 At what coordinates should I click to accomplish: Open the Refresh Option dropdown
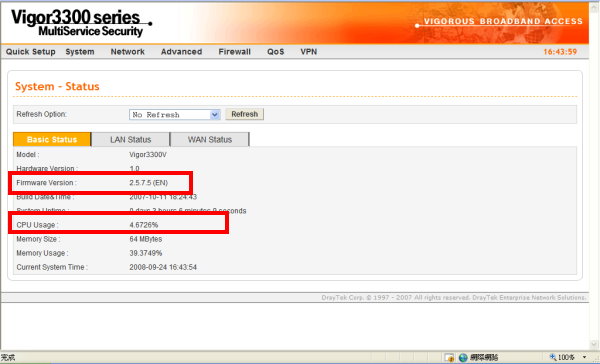174,114
